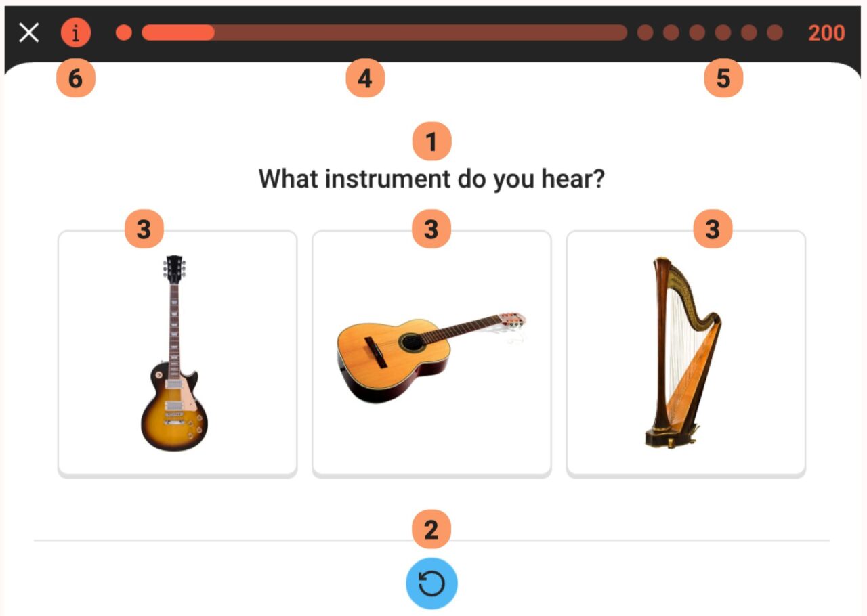Screen dimensions: 867x616
Task: Click the number 4 badge under the progress bar
Action: [364, 79]
